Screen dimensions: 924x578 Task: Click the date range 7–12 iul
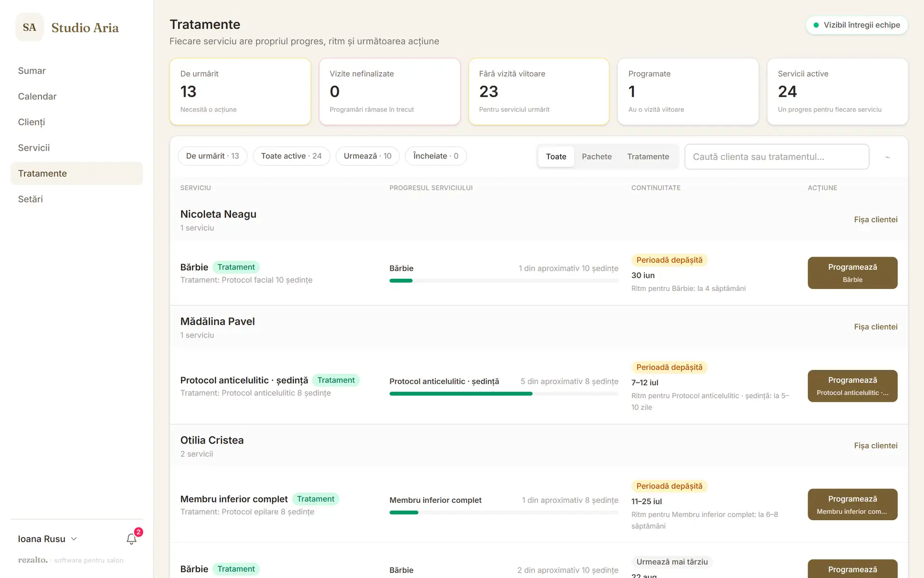pyautogui.click(x=645, y=382)
